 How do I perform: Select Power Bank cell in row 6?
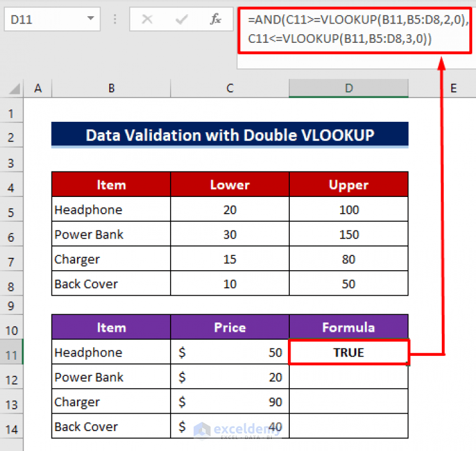[111, 234]
